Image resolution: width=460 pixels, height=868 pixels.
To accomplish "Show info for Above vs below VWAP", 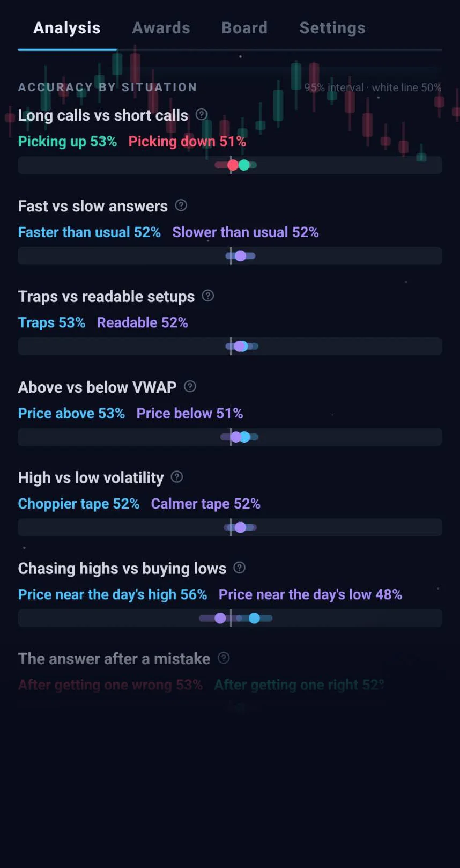I will tap(190, 386).
